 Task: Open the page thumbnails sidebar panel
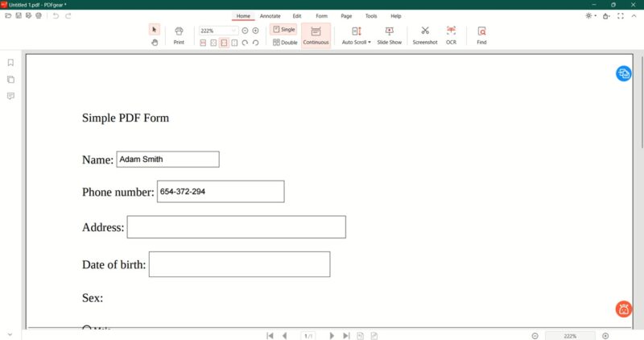(10, 79)
